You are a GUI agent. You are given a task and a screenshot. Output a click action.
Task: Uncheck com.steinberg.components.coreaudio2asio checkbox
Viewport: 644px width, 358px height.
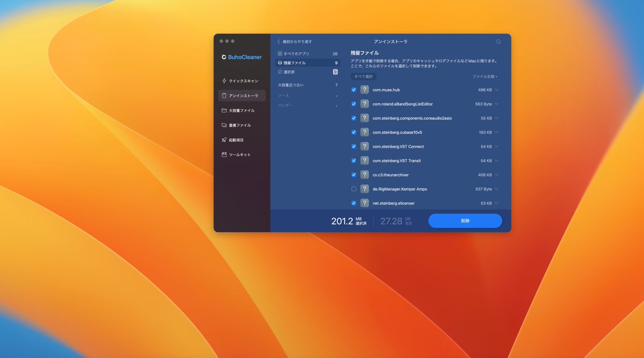click(354, 118)
